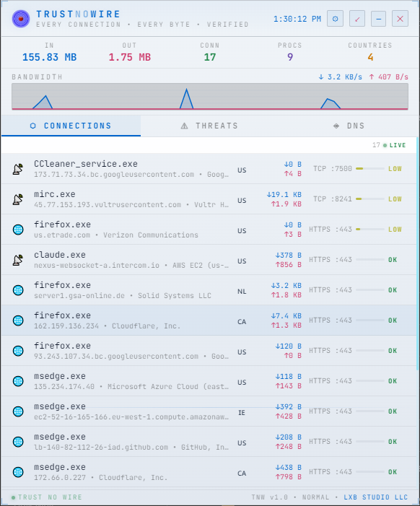
Task: Click the bandwidth graph area
Action: coord(210,97)
